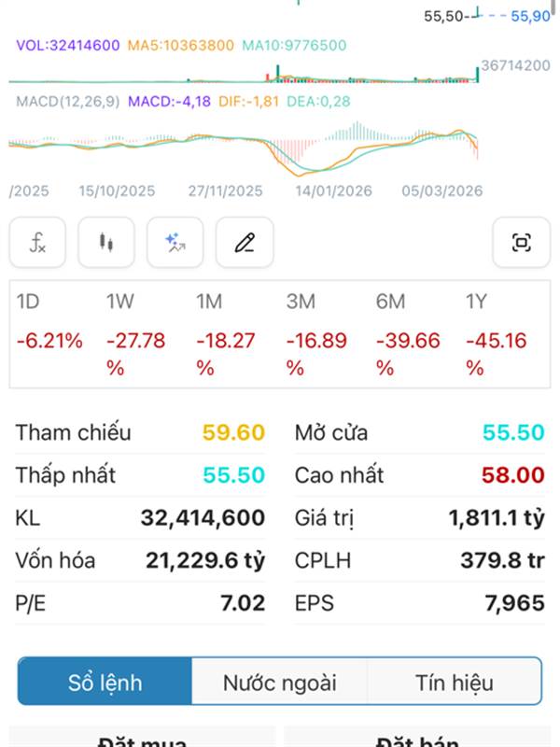560x747 pixels.
Task: Switch to the Sổ lệnh tab
Action: (105, 683)
